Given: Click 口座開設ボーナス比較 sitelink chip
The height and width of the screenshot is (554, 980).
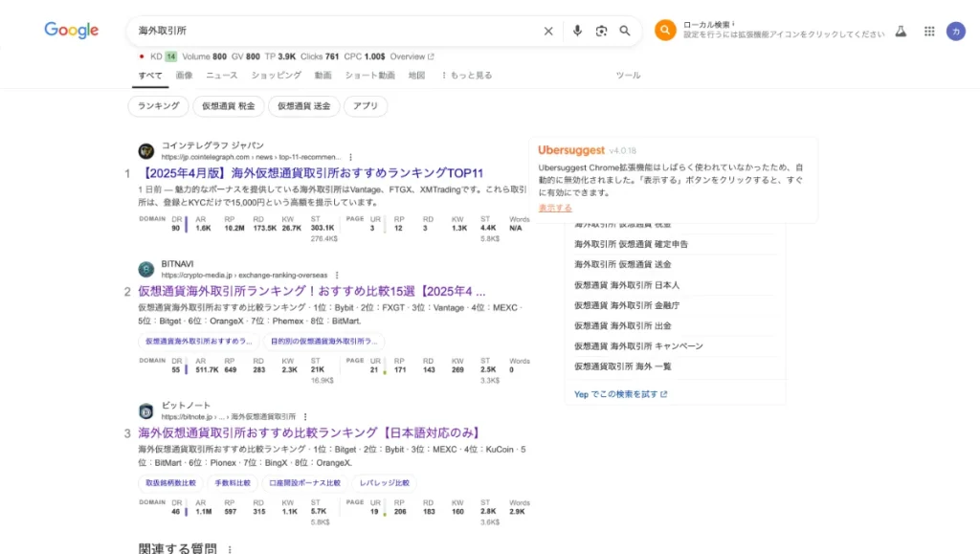Looking at the screenshot, I should (305, 483).
